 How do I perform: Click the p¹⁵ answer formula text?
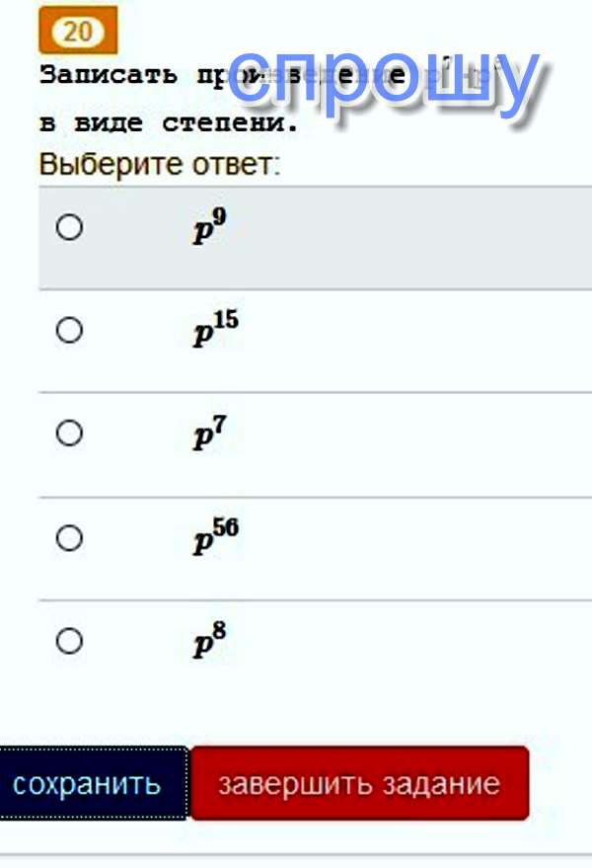pyautogui.click(x=215, y=329)
